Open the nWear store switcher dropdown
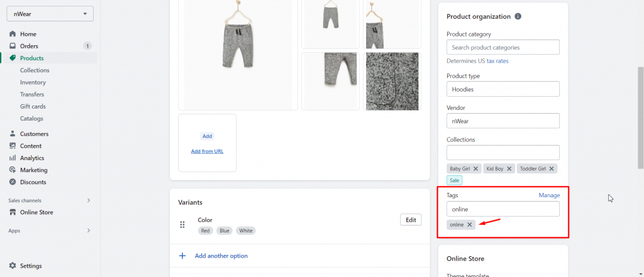Image resolution: width=644 pixels, height=277 pixels. point(50,14)
